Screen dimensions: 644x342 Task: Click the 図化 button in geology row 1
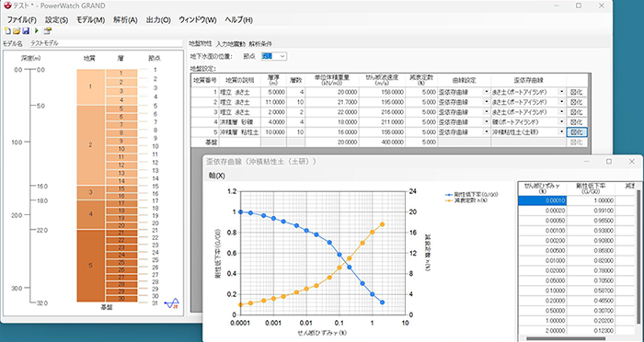(577, 92)
